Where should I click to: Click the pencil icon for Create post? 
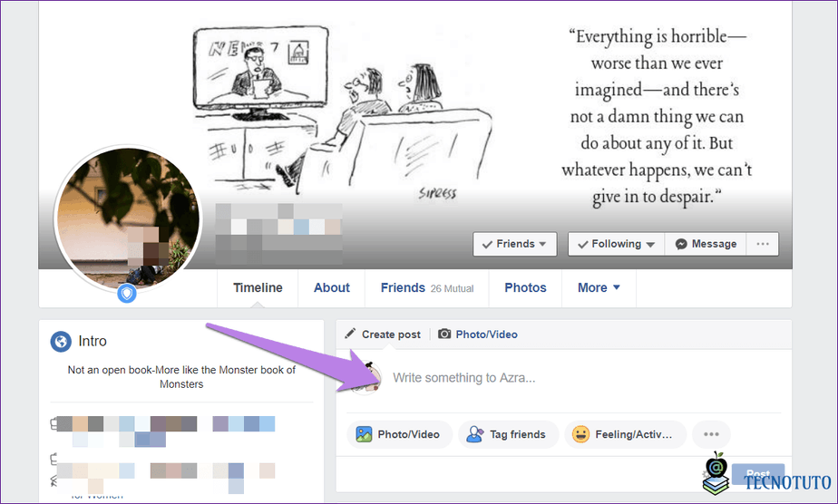click(350, 334)
